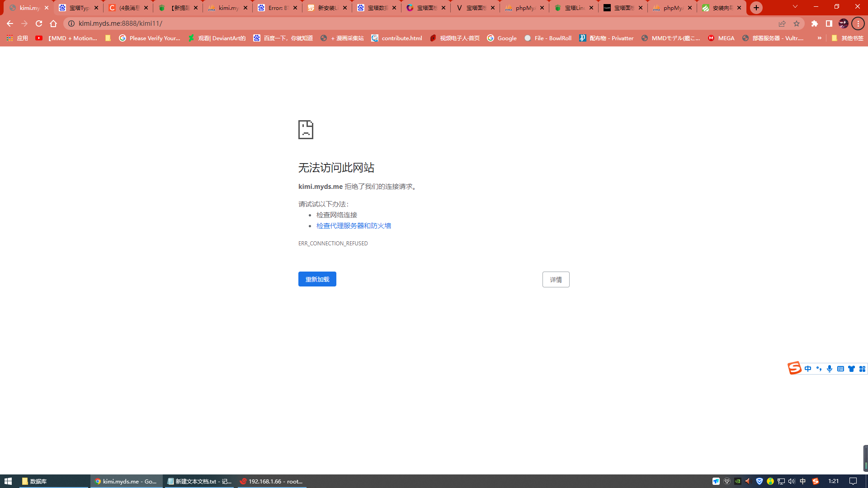
Task: Click the 详情 details button
Action: click(556, 280)
